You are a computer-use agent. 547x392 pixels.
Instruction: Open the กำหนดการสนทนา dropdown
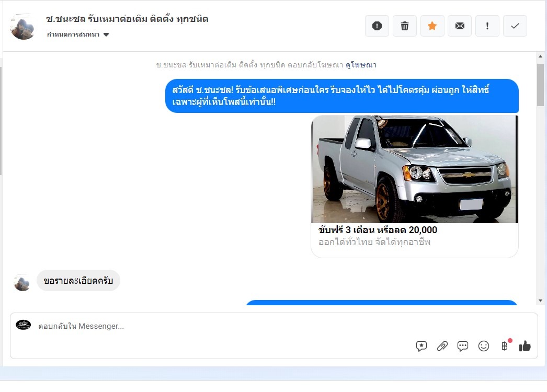pyautogui.click(x=78, y=34)
